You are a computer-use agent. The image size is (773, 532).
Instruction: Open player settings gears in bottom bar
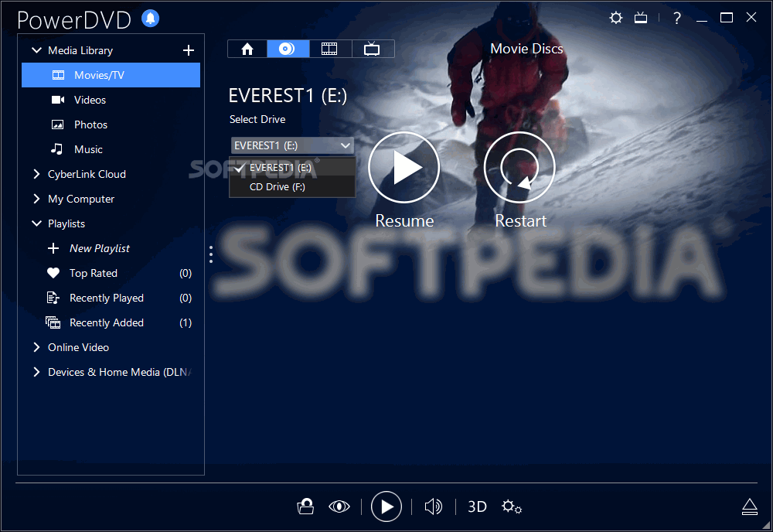click(x=512, y=506)
